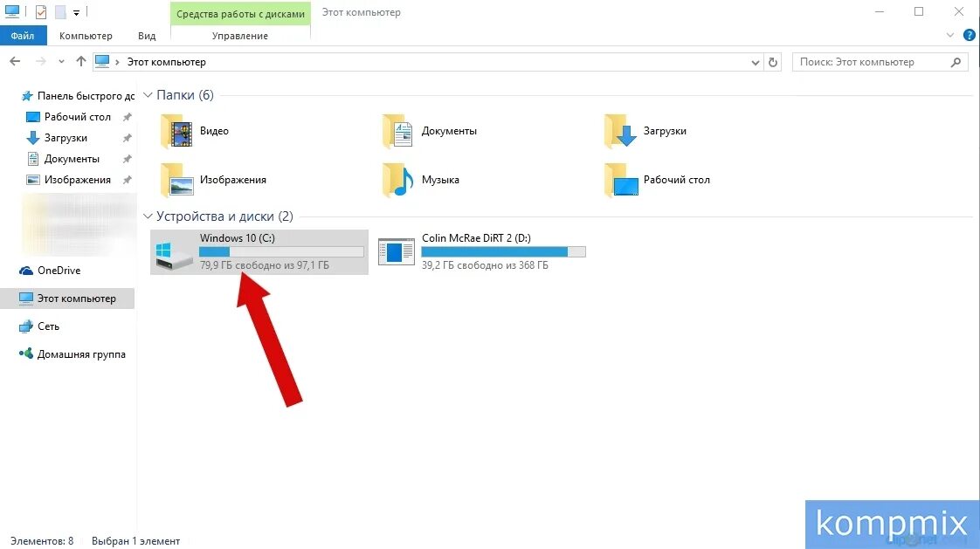Click the Видео folder label

(x=214, y=131)
